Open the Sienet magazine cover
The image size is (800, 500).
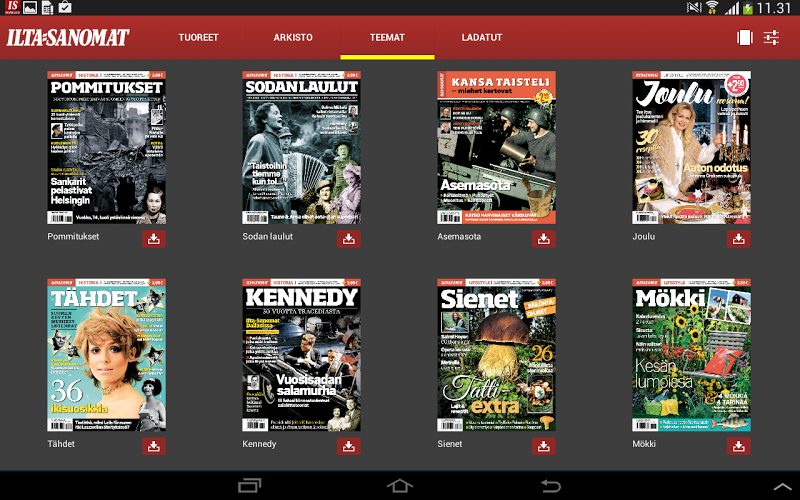[x=496, y=355]
